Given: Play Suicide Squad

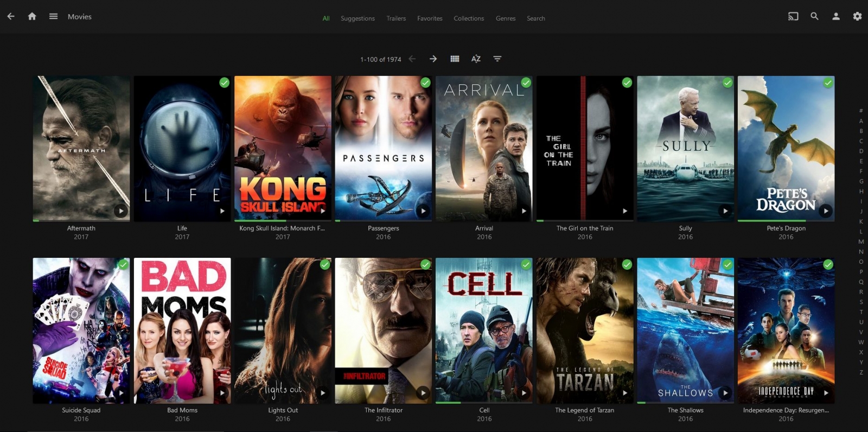Looking at the screenshot, I should 121,392.
